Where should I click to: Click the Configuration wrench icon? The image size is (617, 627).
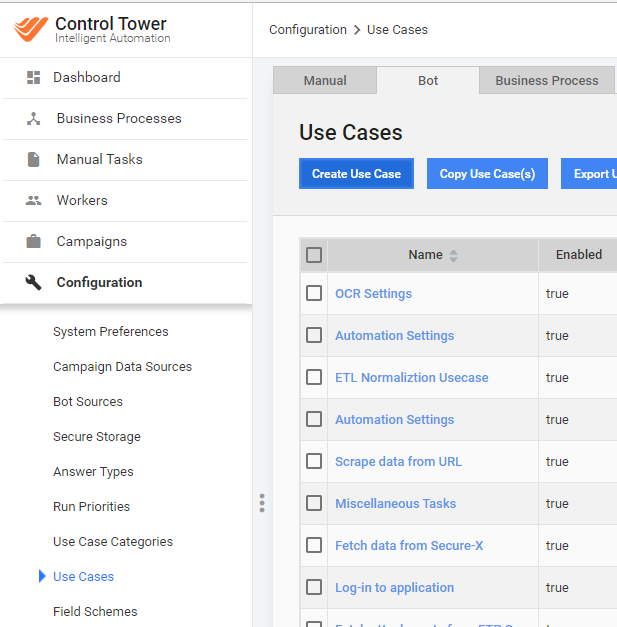point(34,282)
